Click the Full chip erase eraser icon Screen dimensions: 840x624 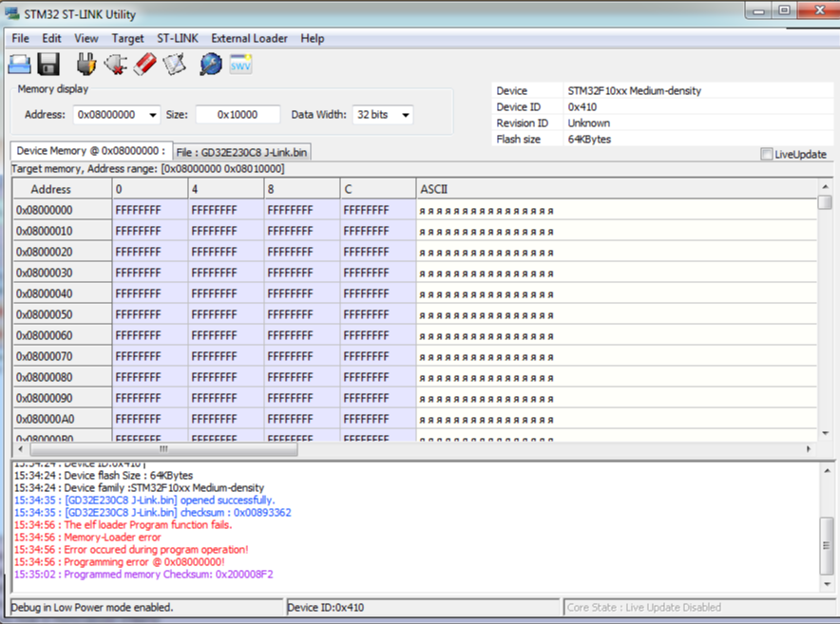tap(144, 65)
